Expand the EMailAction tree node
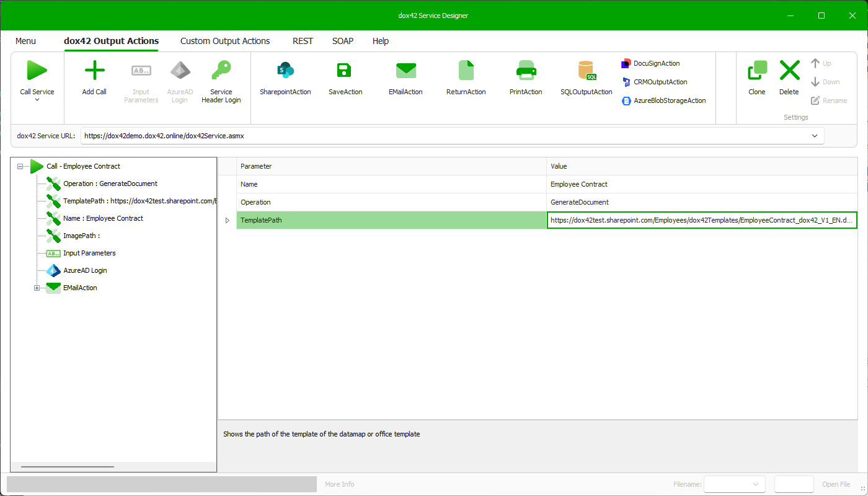 pyautogui.click(x=36, y=287)
